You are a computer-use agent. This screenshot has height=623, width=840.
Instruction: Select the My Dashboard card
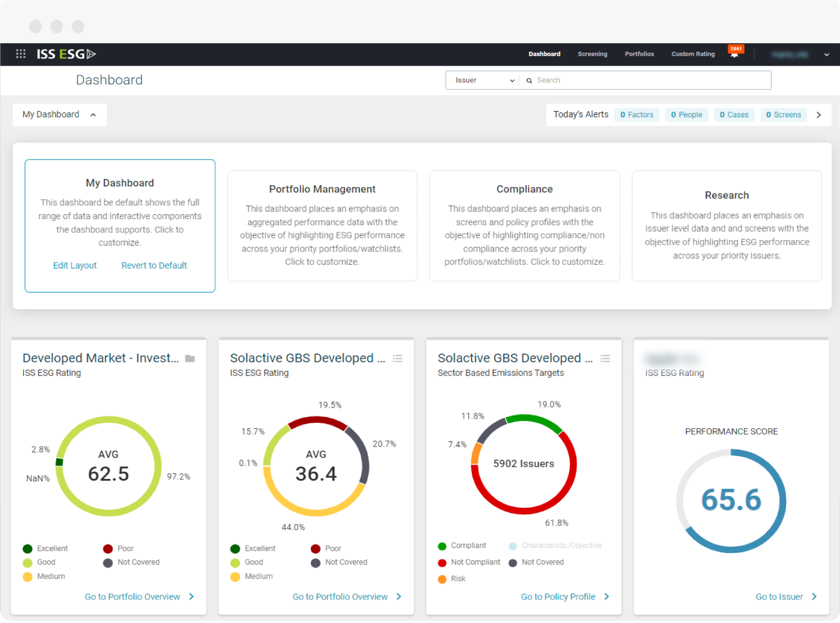pos(120,226)
